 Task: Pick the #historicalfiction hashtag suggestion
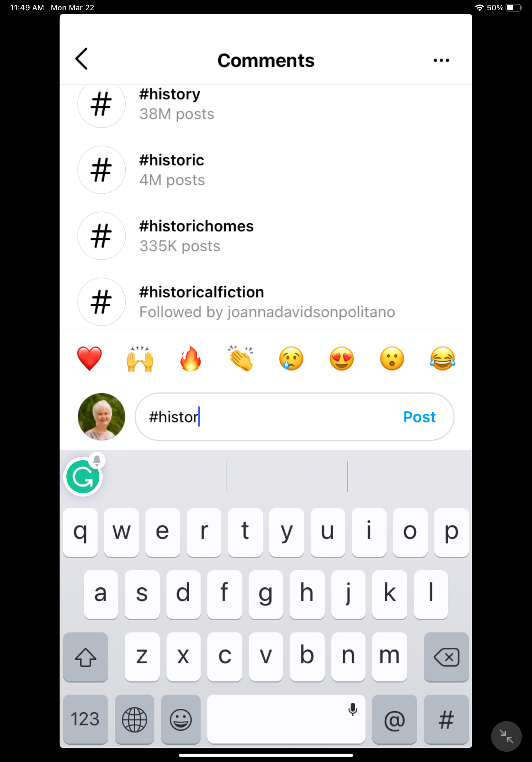tap(201, 302)
